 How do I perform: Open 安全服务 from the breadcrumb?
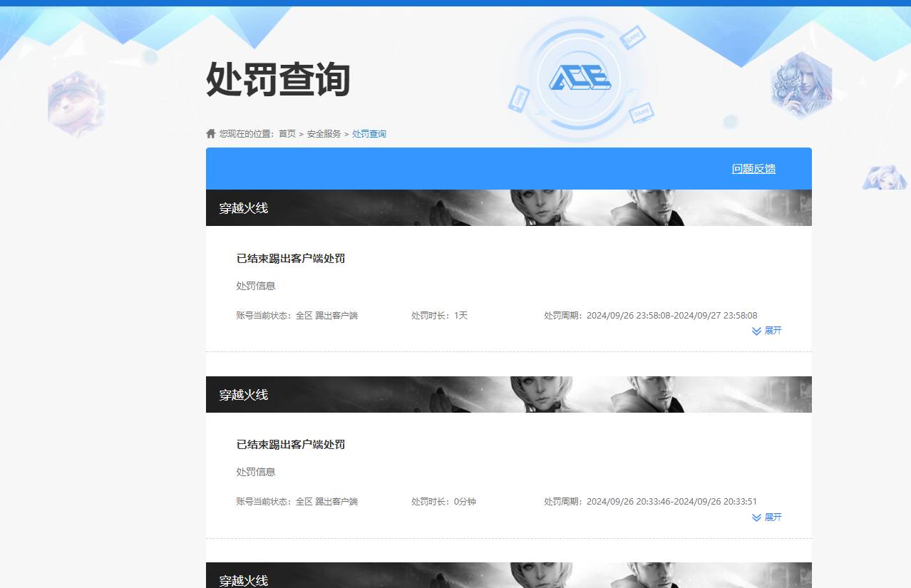coord(322,133)
